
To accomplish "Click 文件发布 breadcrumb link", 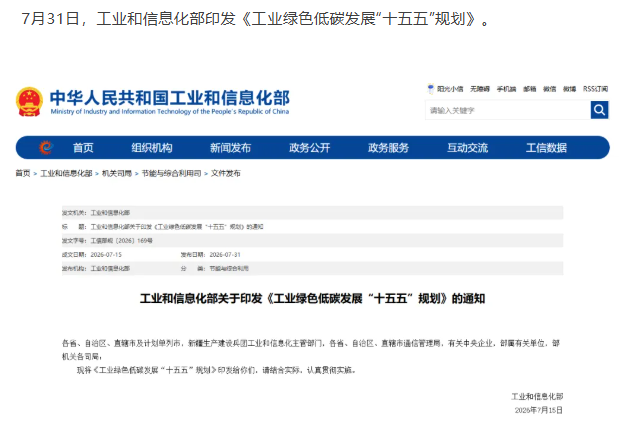I will pyautogui.click(x=226, y=173).
